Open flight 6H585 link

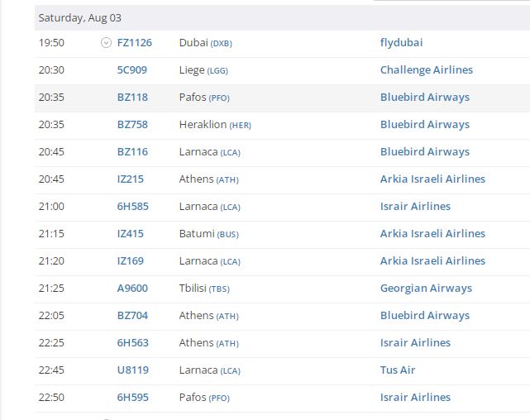(x=132, y=207)
